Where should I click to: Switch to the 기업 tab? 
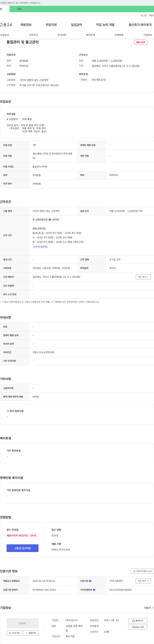[x=19, y=9]
